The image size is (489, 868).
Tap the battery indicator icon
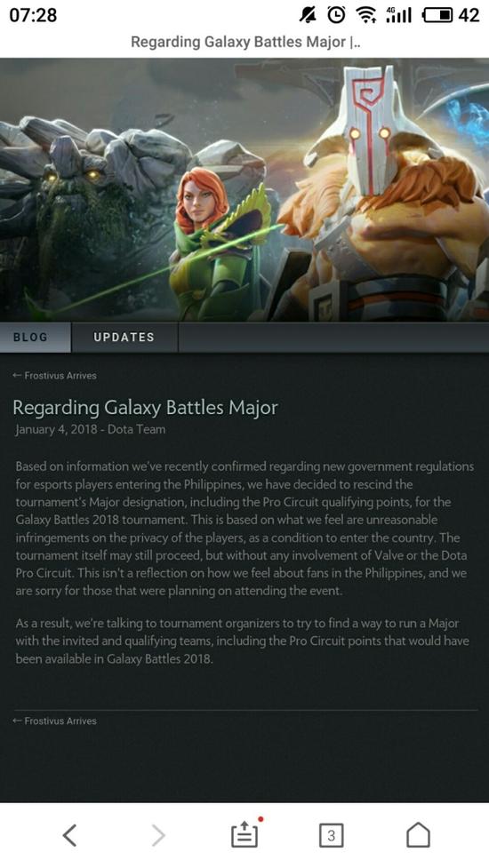point(437,15)
